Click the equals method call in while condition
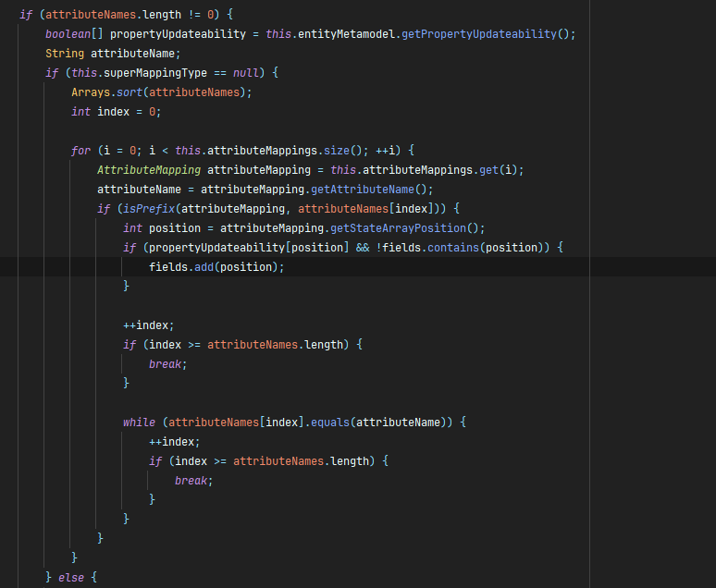Image resolution: width=716 pixels, height=588 pixels. [330, 423]
